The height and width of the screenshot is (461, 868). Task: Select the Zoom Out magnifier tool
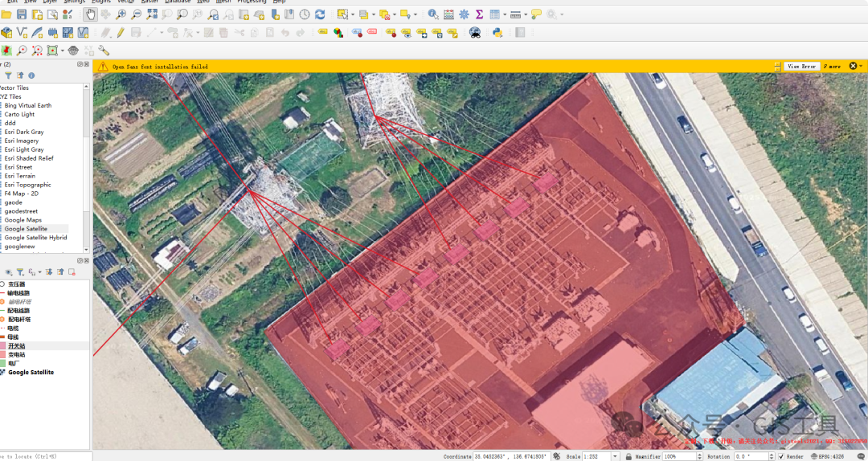[136, 15]
